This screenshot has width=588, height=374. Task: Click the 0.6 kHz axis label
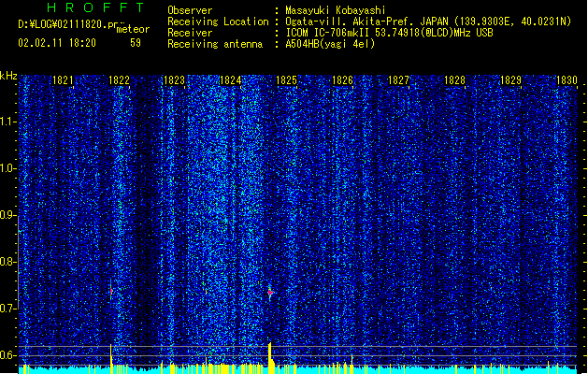pyautogui.click(x=7, y=355)
